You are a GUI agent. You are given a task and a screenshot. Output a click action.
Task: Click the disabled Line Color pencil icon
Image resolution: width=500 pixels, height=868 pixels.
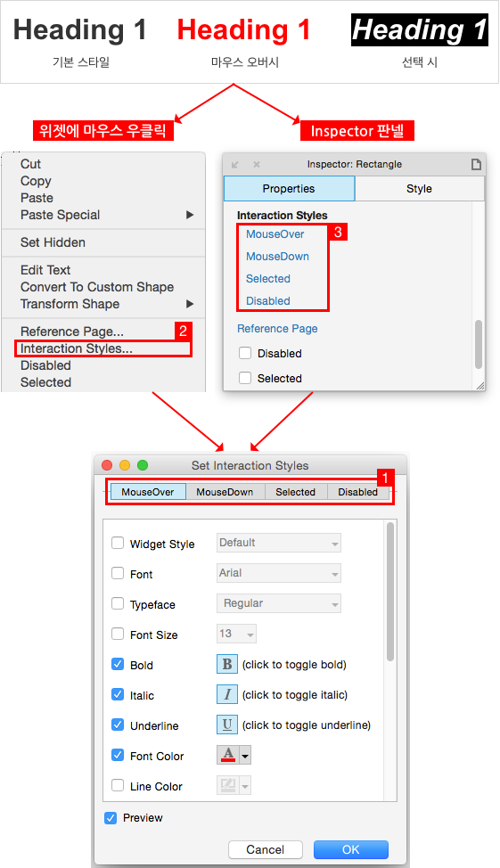point(228,785)
